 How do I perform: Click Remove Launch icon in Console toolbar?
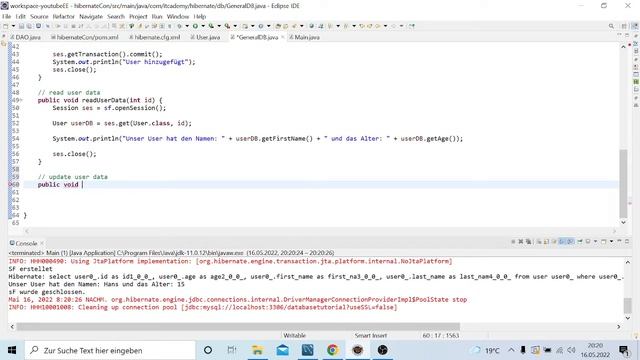click(x=521, y=242)
